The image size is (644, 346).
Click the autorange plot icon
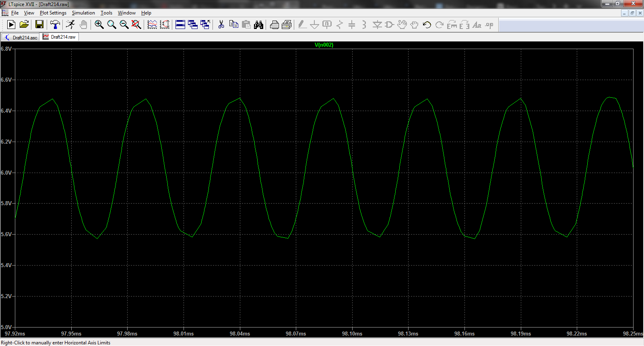pos(152,25)
